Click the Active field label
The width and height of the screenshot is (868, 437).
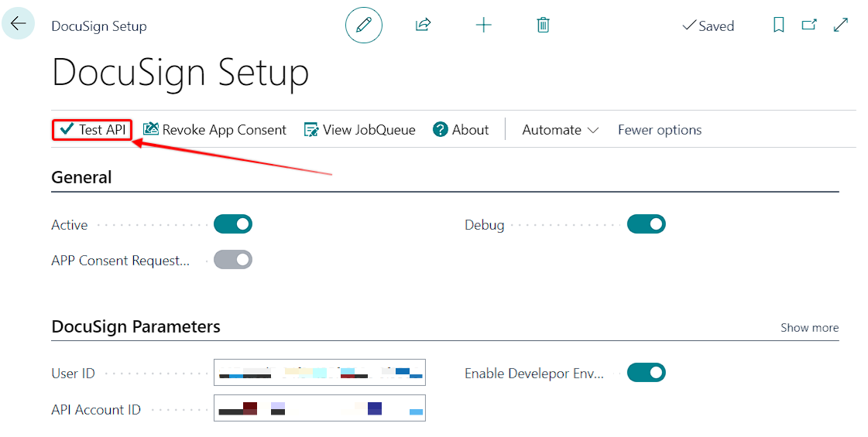(x=69, y=225)
